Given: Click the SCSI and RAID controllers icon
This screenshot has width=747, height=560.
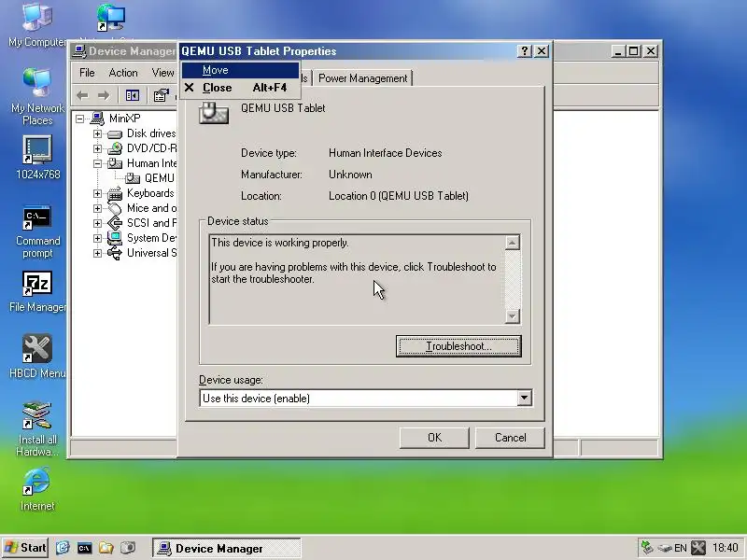Looking at the screenshot, I should click(115, 223).
